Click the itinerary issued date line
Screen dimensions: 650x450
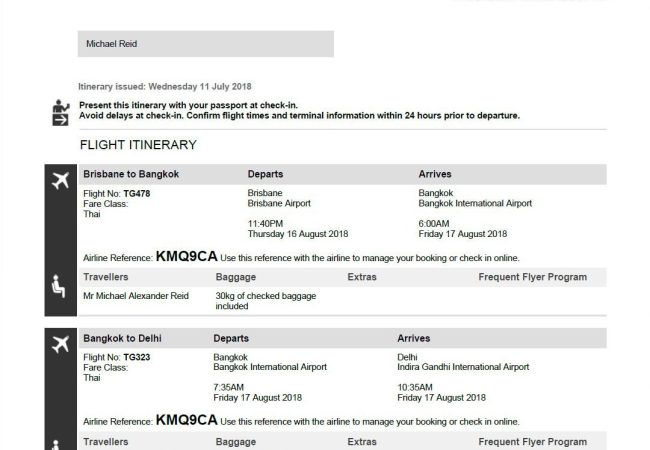click(165, 87)
